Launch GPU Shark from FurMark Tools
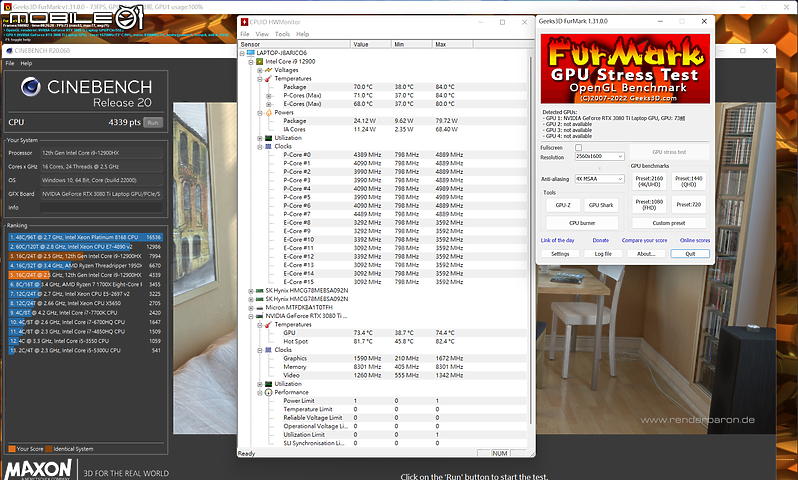Viewport: 798px width, 480px height. coord(601,205)
